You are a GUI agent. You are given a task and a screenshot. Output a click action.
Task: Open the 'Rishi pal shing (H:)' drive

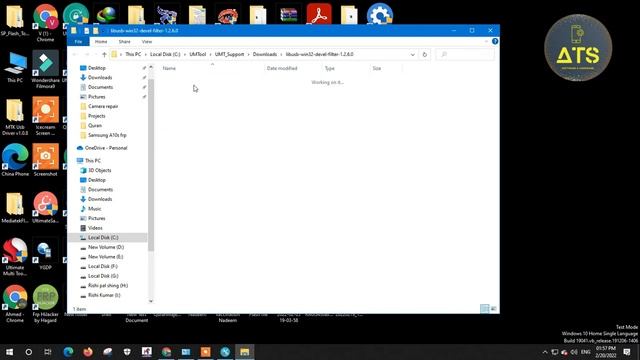pyautogui.click(x=108, y=285)
